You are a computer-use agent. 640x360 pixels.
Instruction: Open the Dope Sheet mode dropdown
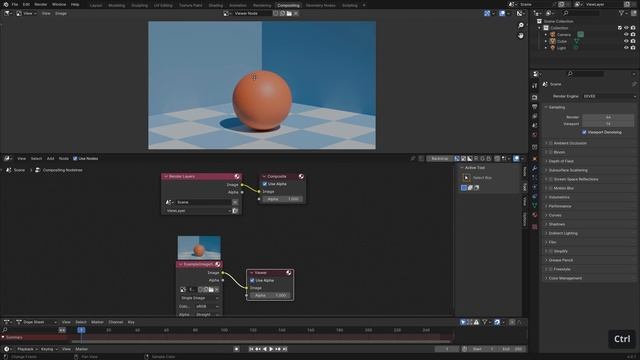click(36, 322)
